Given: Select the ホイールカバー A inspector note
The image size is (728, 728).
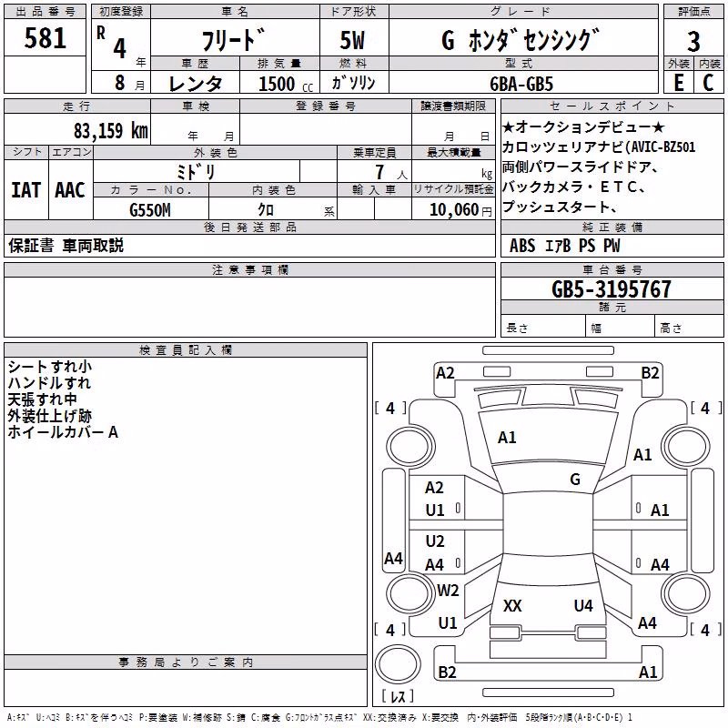Looking at the screenshot, I should (63, 432).
